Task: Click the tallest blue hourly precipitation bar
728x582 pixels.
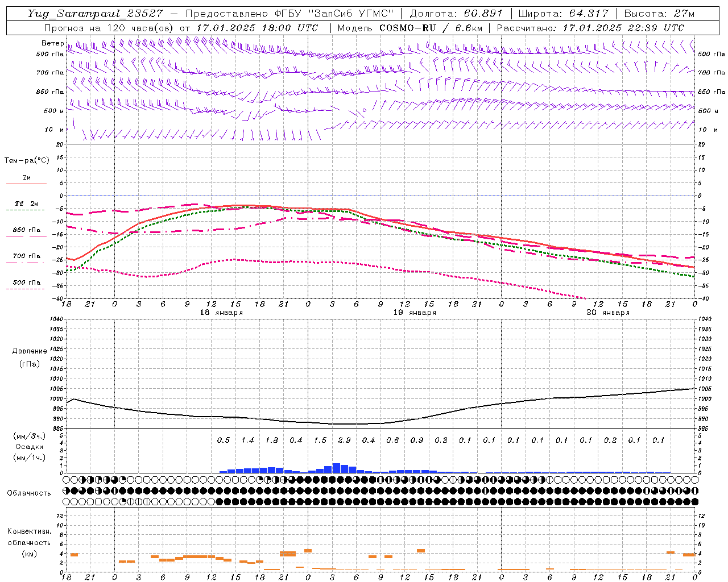Action: [336, 468]
